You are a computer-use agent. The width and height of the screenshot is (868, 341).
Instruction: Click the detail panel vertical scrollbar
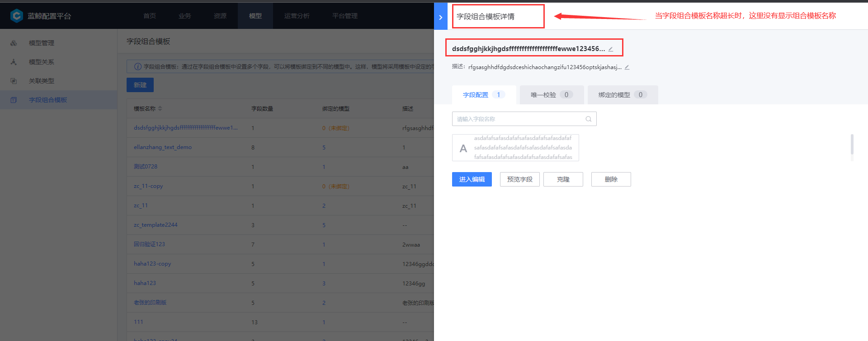(x=852, y=145)
